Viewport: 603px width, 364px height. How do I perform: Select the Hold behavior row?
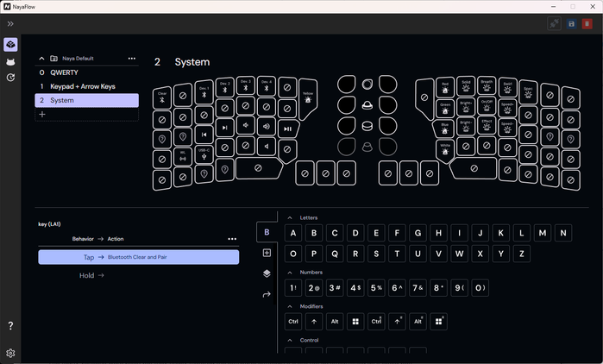138,275
